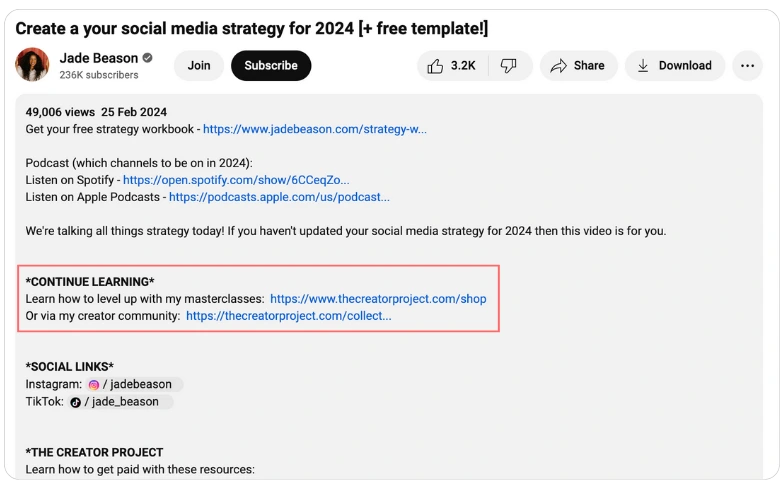Viewport: 784px width, 489px height.
Task: Click the 49,006 views text
Action: pos(60,112)
